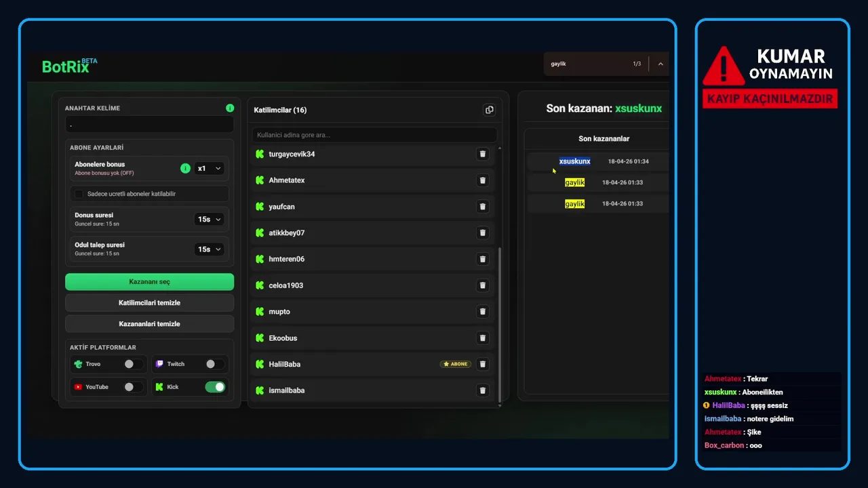Remove hmteren06 via trash icon
The height and width of the screenshot is (488, 868).
pyautogui.click(x=482, y=259)
